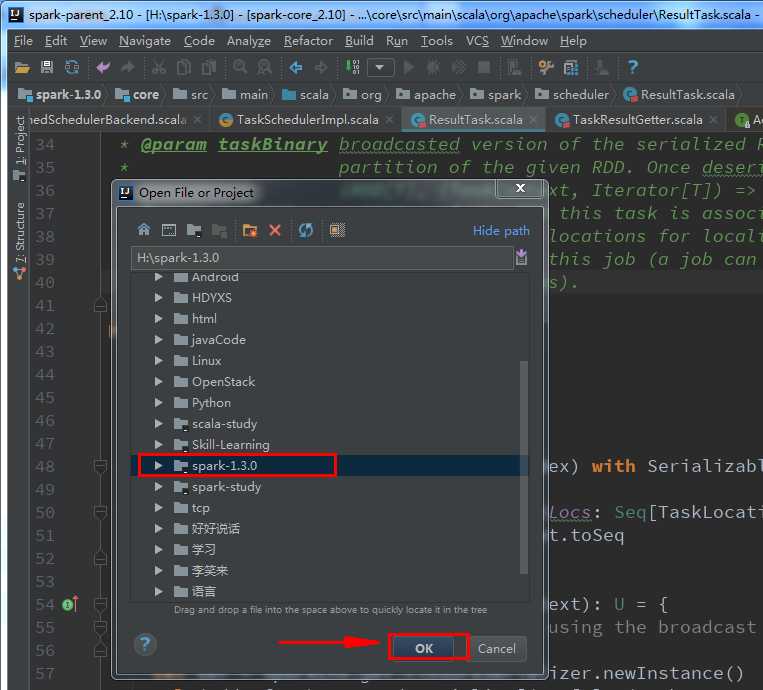Click the Forward navigation arrow
763x690 pixels.
point(321,67)
